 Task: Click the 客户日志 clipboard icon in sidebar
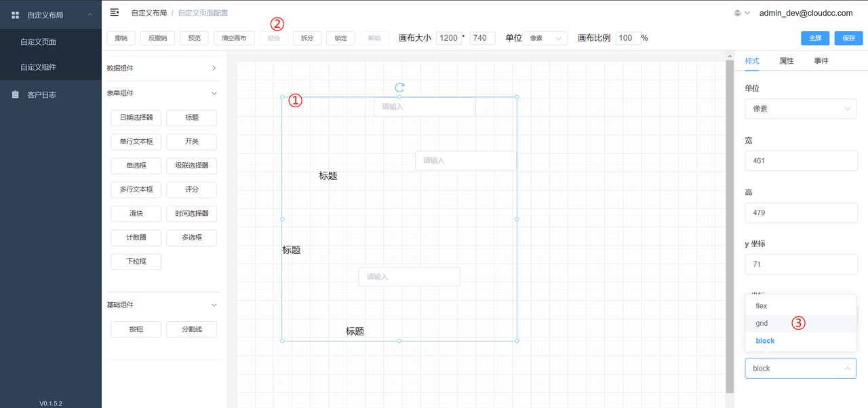(x=15, y=94)
